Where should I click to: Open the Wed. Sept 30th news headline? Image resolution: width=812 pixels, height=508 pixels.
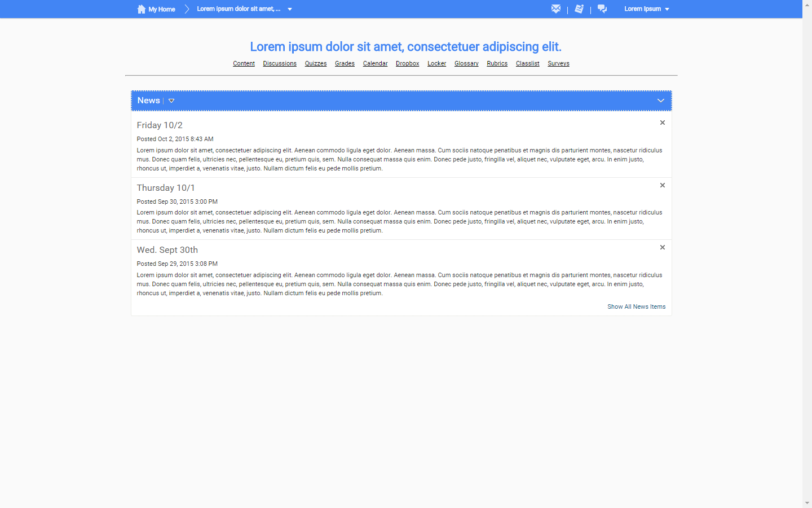[x=167, y=250]
